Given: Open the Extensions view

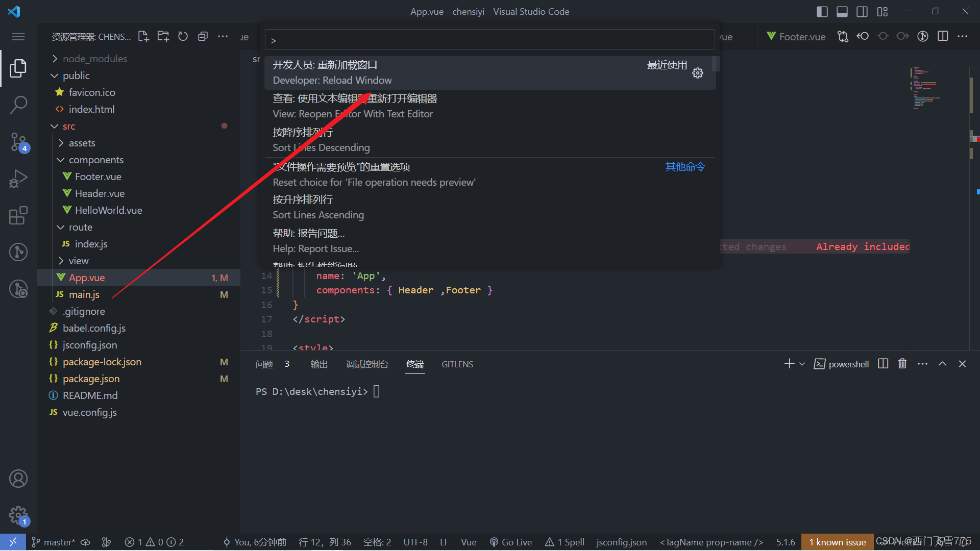Looking at the screenshot, I should (18, 215).
